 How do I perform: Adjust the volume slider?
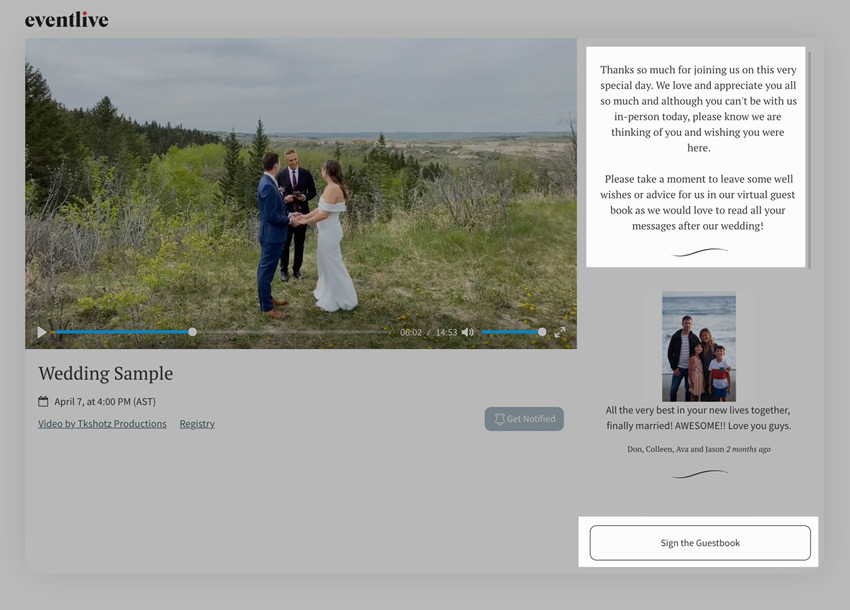[512, 331]
